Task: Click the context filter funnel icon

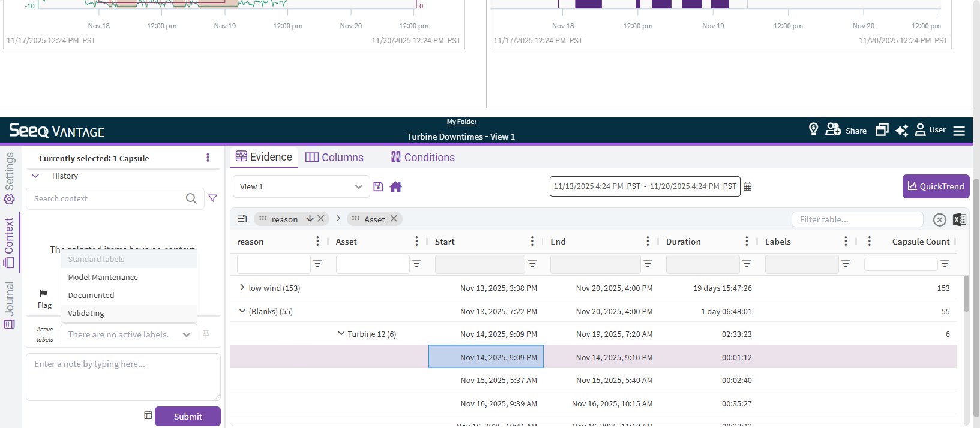Action: (212, 198)
